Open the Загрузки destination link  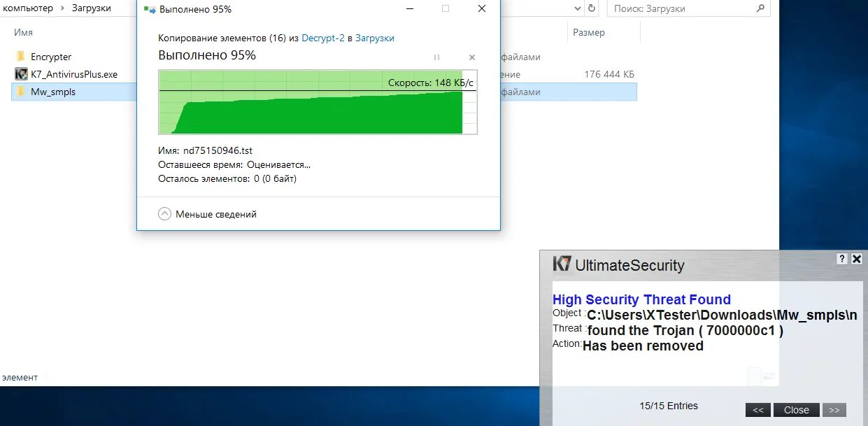pyautogui.click(x=375, y=38)
